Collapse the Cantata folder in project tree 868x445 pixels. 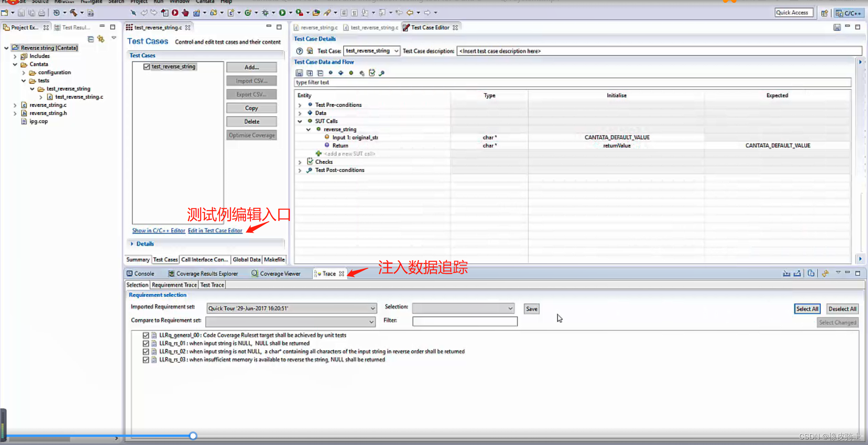[15, 65]
